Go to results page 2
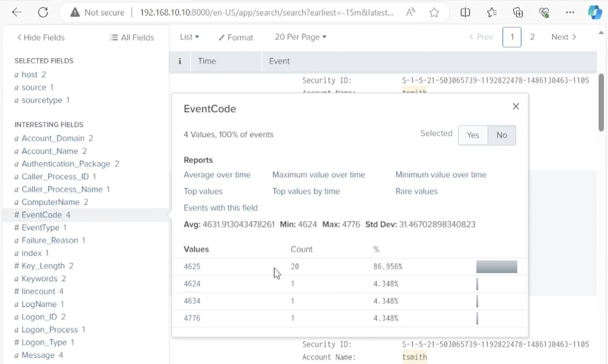 (532, 37)
